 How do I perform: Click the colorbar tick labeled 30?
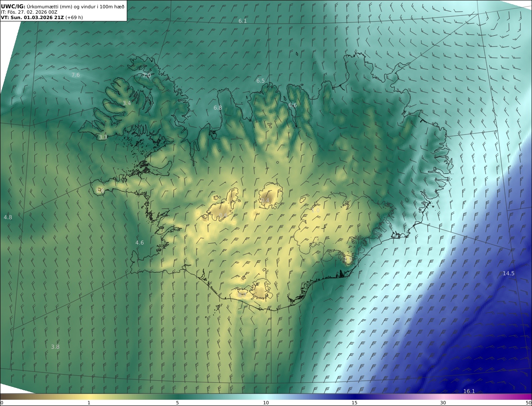pos(443,403)
